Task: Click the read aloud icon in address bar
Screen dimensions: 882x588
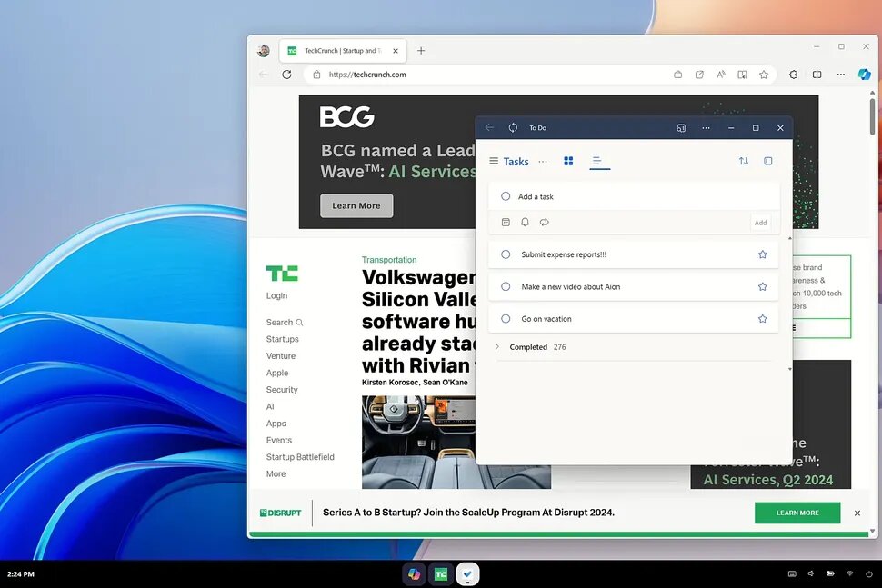Action: click(x=720, y=75)
